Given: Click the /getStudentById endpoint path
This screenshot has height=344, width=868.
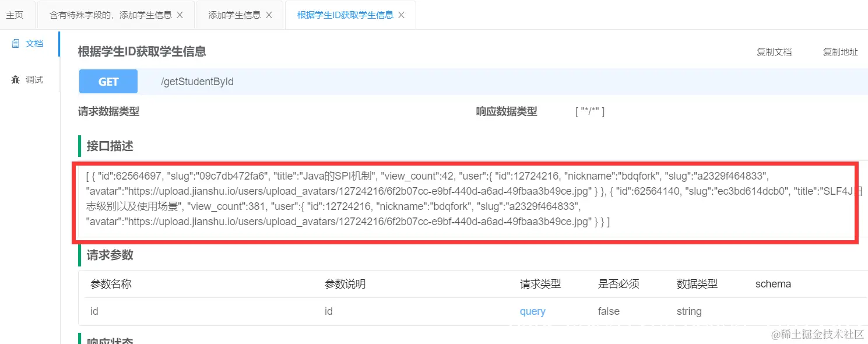Looking at the screenshot, I should click(x=196, y=82).
